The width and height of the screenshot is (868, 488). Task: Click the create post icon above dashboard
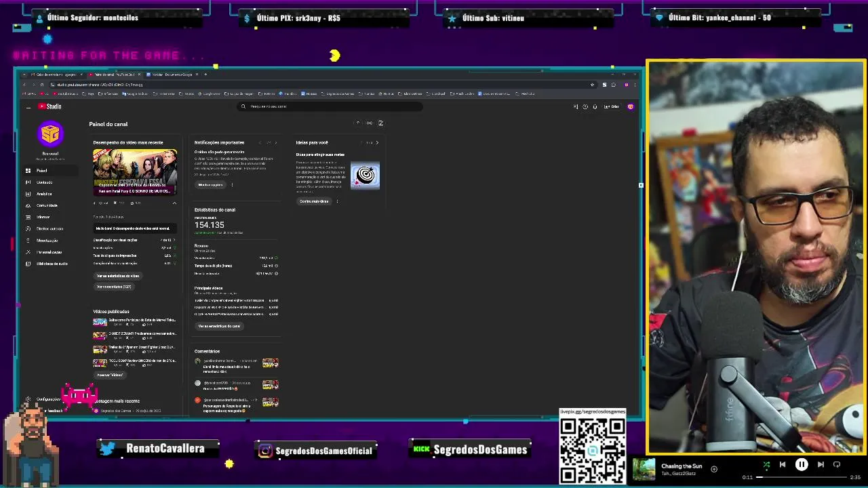[x=380, y=123]
